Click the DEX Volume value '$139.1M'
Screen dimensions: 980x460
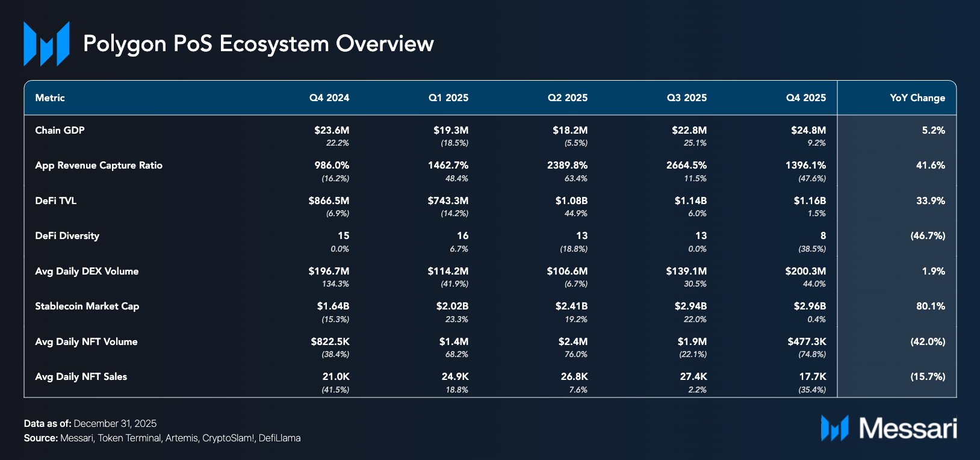(686, 271)
